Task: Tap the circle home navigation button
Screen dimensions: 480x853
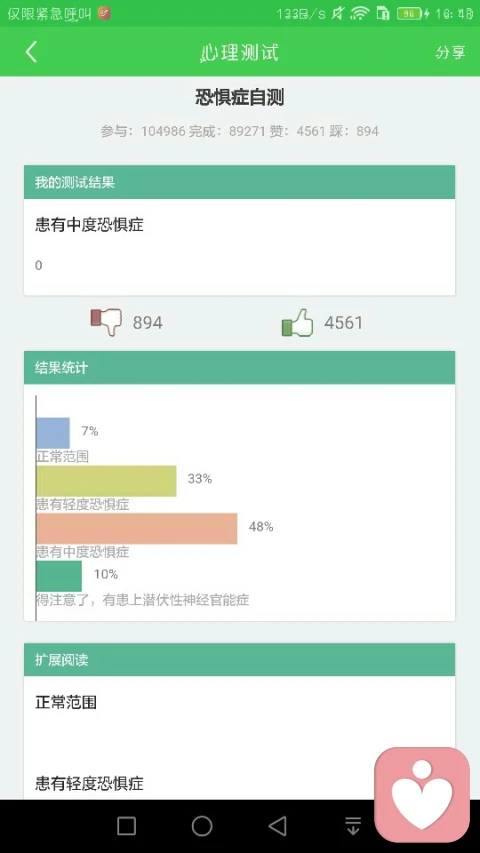Action: click(202, 826)
